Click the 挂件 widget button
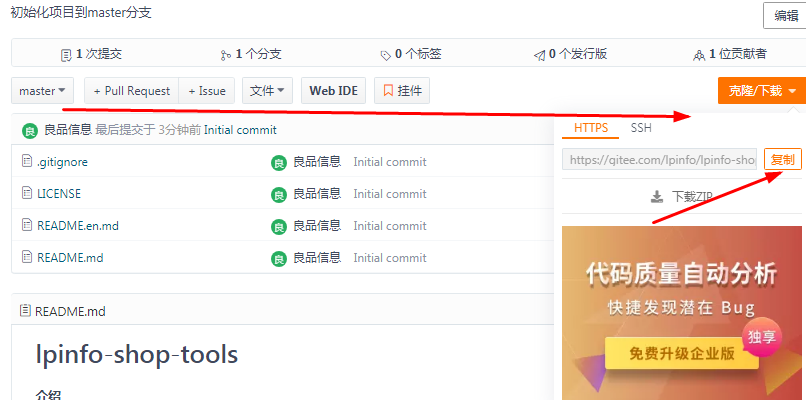Image resolution: width=806 pixels, height=400 pixels. pos(402,91)
